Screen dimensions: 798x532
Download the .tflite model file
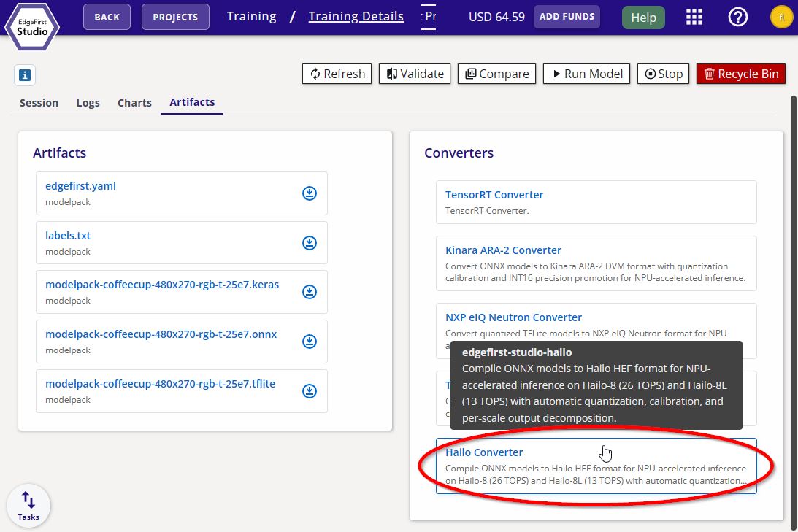point(310,390)
